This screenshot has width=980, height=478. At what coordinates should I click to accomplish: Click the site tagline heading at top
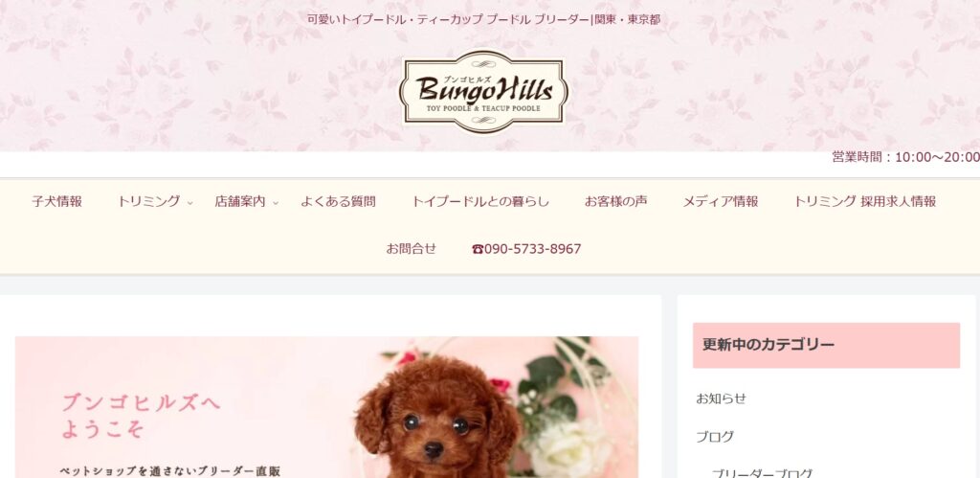pos(483,19)
